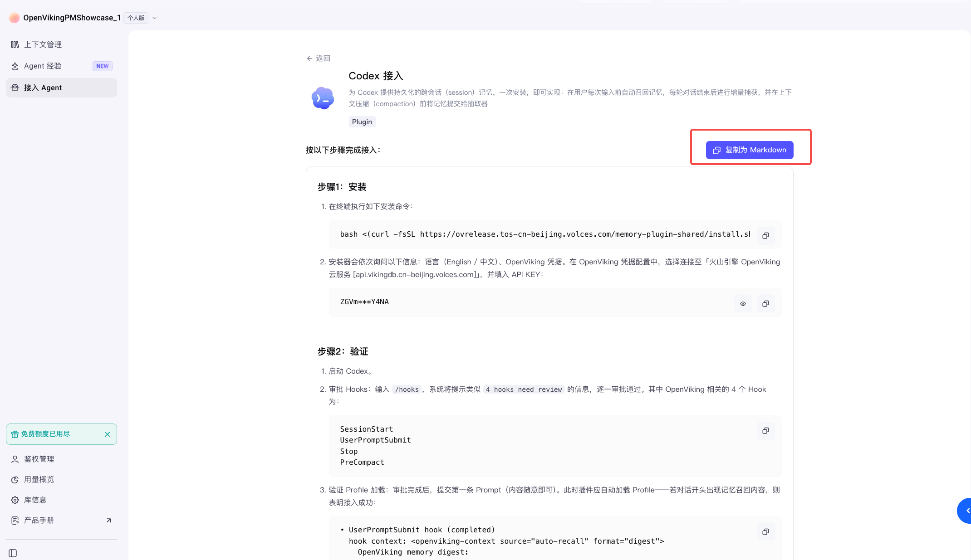Dismiss the 免费额度已用尽 banner
Screen dimensions: 971x560
[108, 434]
